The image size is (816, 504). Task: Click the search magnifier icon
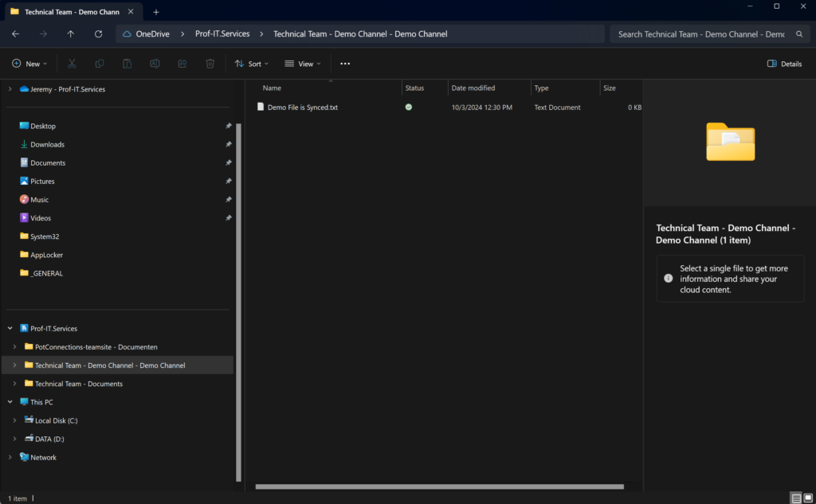(798, 34)
